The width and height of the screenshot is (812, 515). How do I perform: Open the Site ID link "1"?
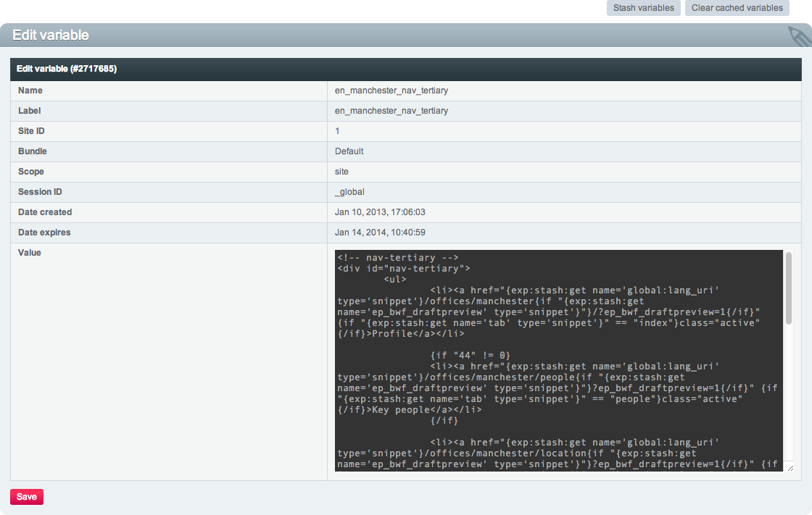click(x=337, y=131)
